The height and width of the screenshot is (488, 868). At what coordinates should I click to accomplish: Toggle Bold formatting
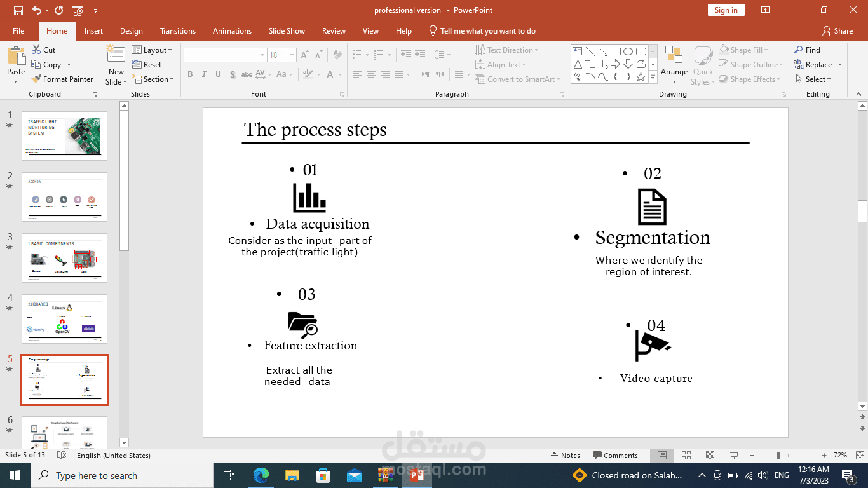(189, 74)
